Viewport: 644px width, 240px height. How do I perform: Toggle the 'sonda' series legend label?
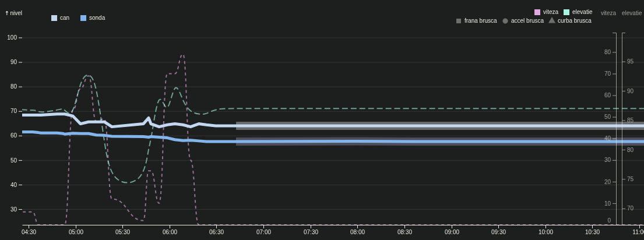coord(97,18)
